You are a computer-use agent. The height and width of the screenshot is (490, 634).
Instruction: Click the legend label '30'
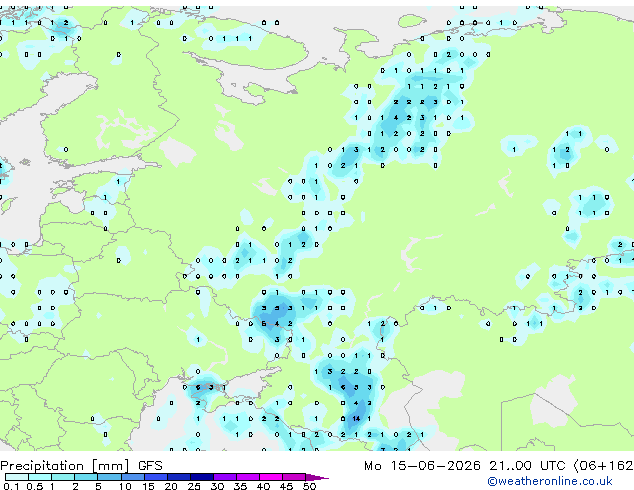point(217,486)
